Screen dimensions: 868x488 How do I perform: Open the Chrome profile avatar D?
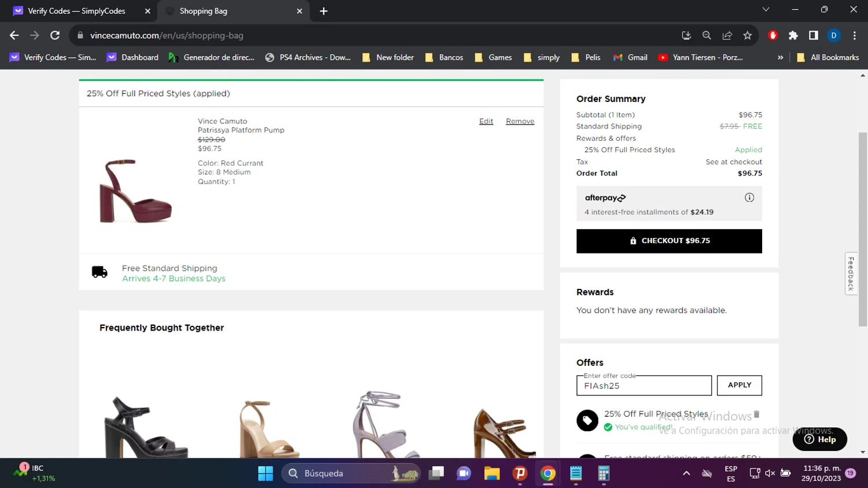coord(834,35)
